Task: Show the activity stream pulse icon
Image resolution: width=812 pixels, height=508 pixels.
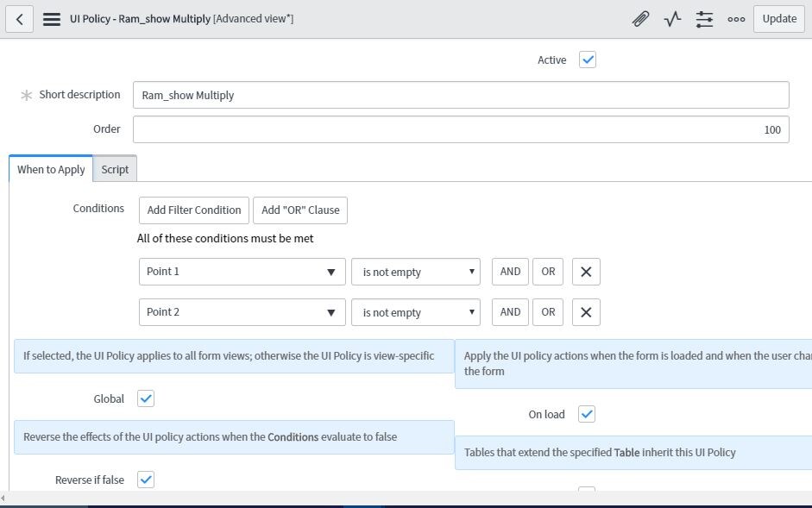Action: (672, 19)
